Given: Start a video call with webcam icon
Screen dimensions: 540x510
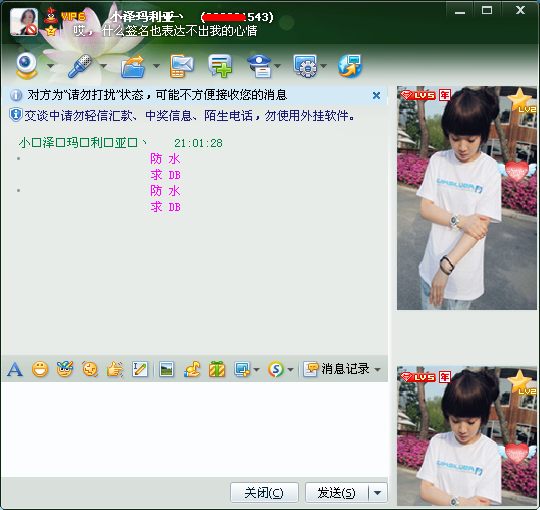Looking at the screenshot, I should 27,65.
